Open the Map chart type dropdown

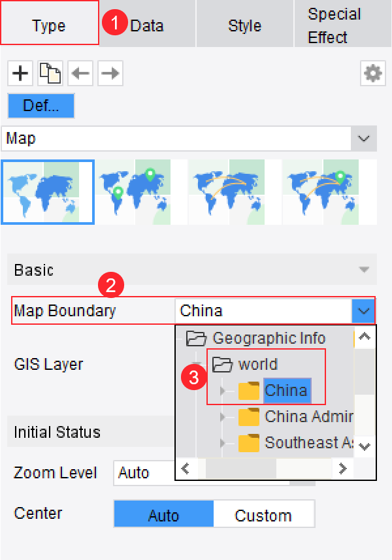(x=363, y=139)
